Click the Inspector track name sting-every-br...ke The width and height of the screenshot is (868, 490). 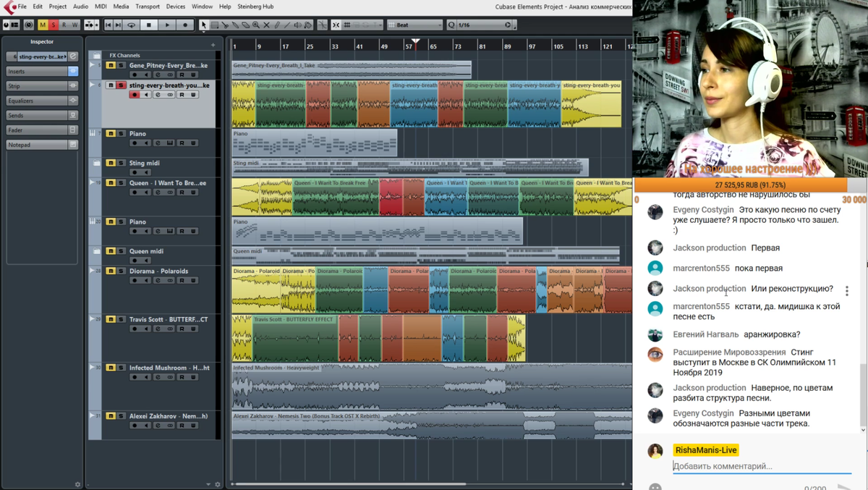(x=42, y=56)
